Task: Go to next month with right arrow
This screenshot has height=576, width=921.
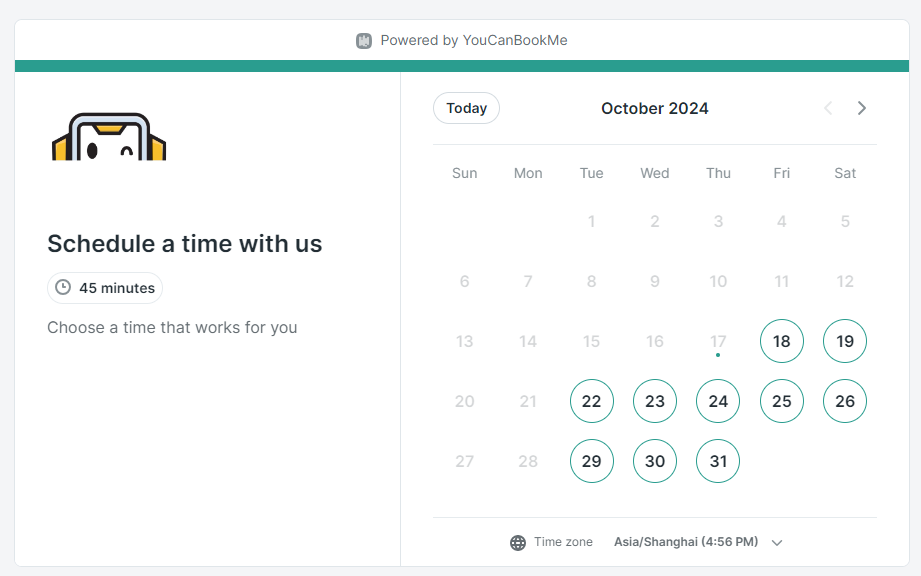Action: tap(862, 108)
